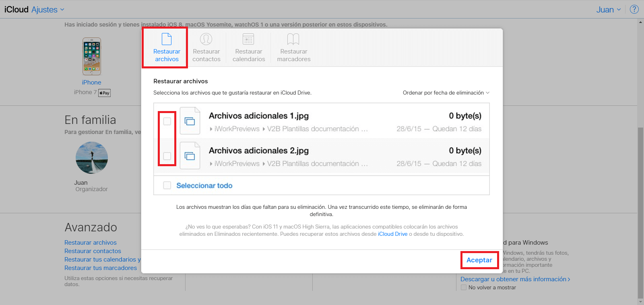The width and height of the screenshot is (644, 305).
Task: Check the Archivos adicionales 1.jpg checkbox
Action: point(167,121)
